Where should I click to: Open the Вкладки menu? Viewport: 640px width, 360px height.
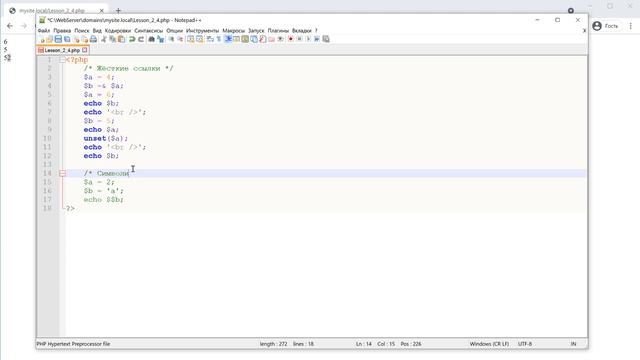pyautogui.click(x=302, y=31)
